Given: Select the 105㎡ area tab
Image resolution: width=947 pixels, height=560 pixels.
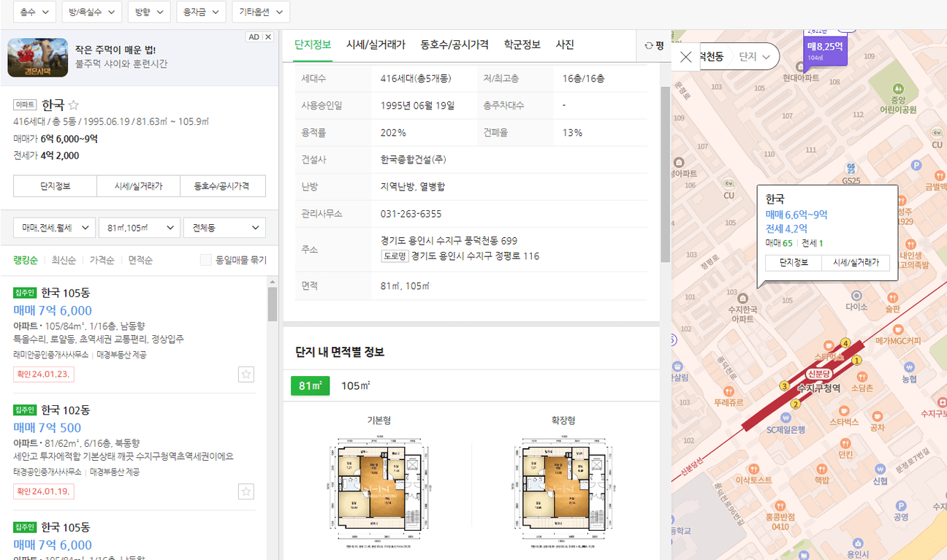Looking at the screenshot, I should [x=356, y=386].
